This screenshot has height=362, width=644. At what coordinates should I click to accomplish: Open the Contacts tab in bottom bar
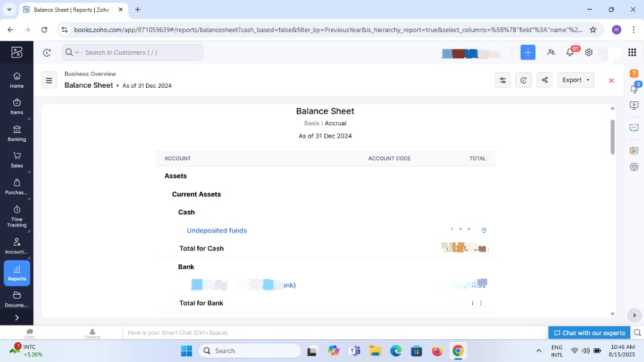(92, 333)
